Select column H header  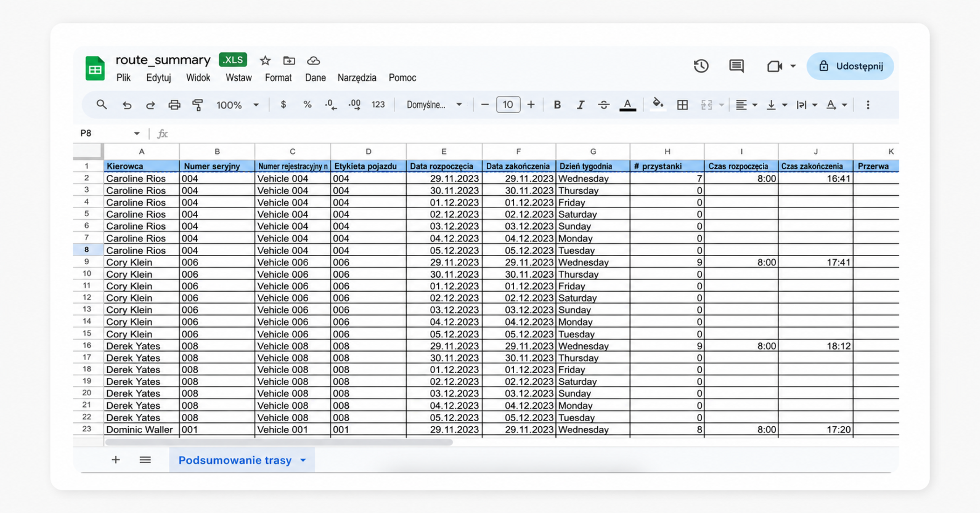click(667, 151)
